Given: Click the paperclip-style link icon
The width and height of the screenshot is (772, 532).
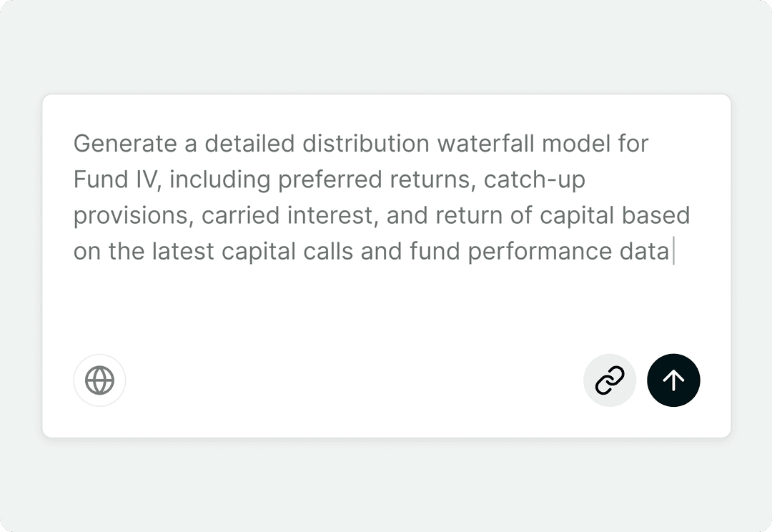Looking at the screenshot, I should pos(609,380).
